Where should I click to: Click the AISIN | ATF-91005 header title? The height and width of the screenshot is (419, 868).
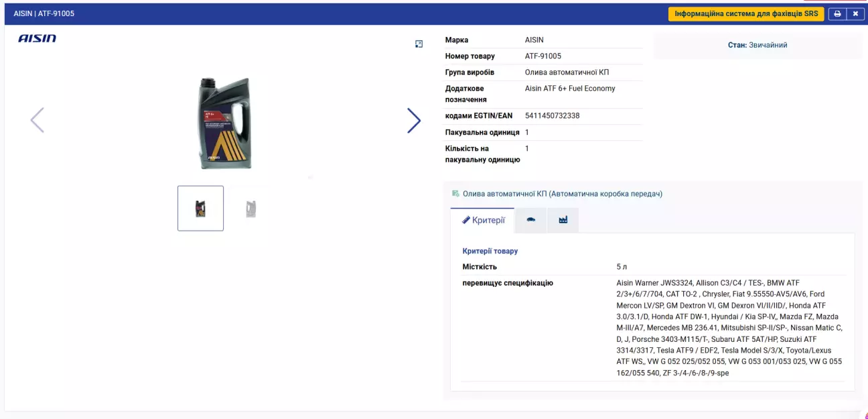[44, 14]
